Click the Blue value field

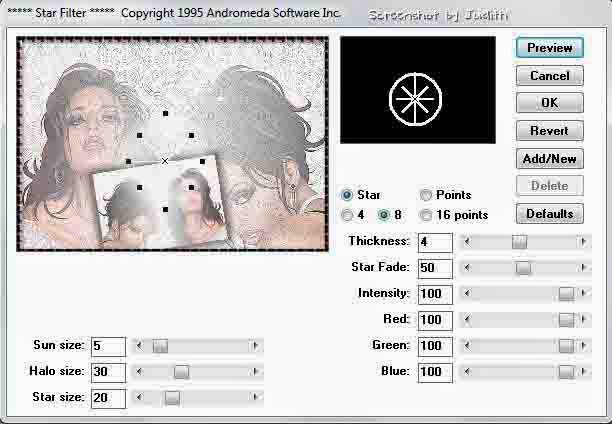[x=435, y=372]
